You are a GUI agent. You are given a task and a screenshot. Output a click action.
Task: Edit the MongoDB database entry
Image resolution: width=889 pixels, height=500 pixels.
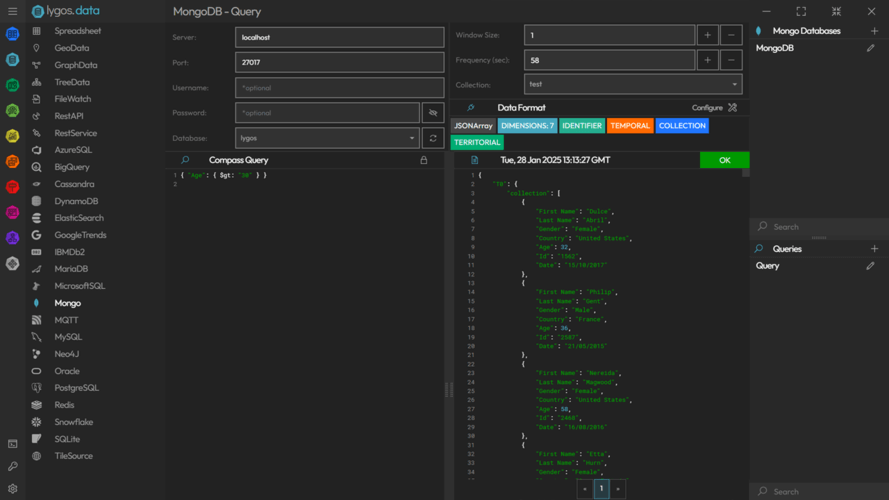(x=871, y=48)
